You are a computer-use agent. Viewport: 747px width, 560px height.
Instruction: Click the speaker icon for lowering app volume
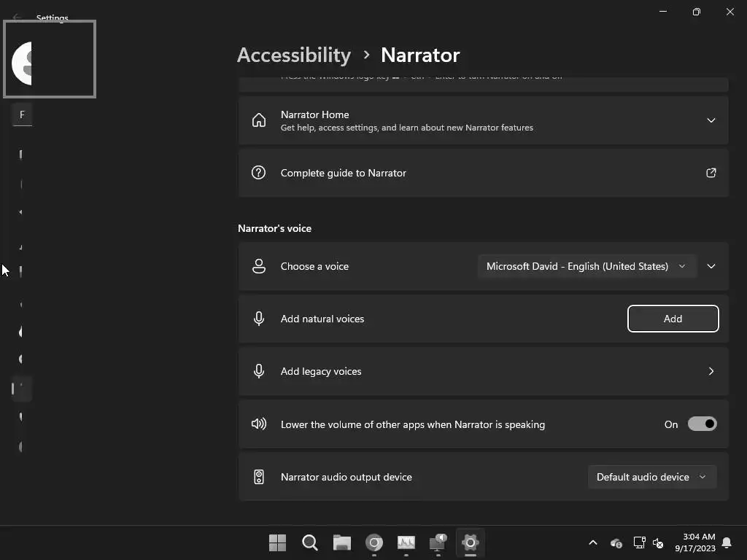pyautogui.click(x=259, y=424)
